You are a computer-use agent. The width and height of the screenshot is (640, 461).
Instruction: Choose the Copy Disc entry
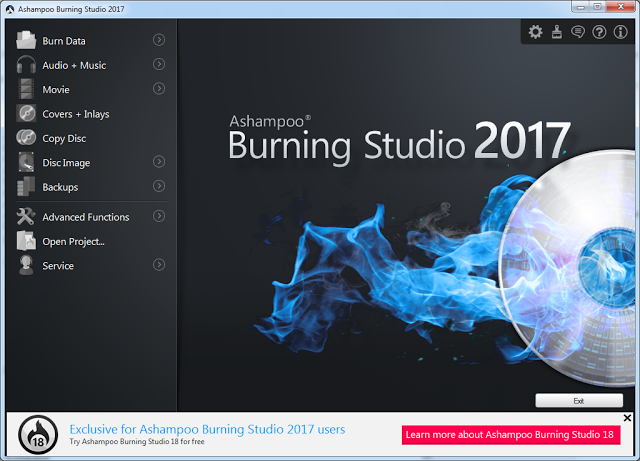point(91,138)
